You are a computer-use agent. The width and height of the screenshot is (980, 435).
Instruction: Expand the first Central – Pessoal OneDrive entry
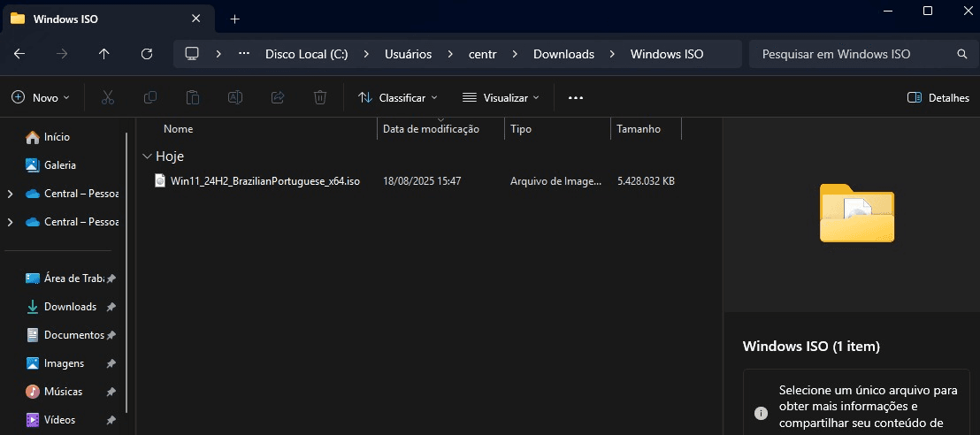click(x=10, y=194)
